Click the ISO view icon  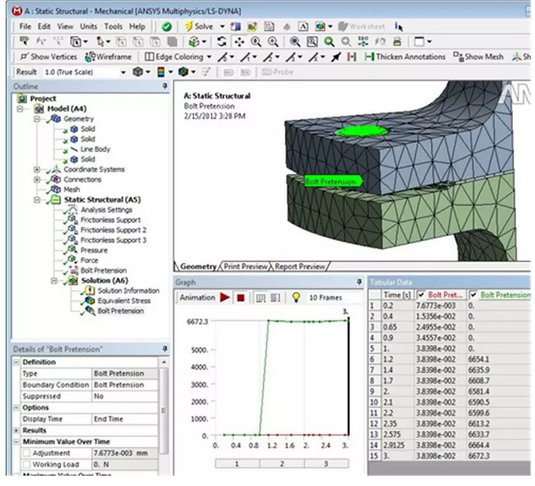click(363, 42)
